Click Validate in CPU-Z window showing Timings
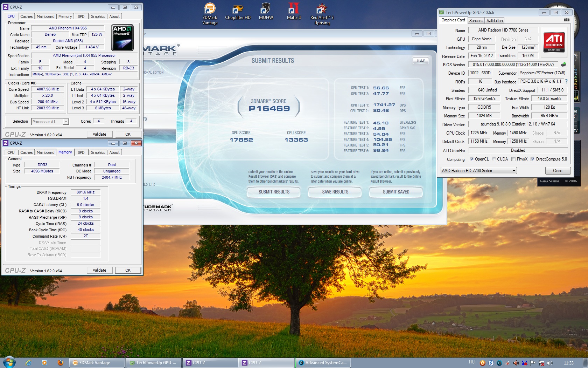 click(100, 270)
